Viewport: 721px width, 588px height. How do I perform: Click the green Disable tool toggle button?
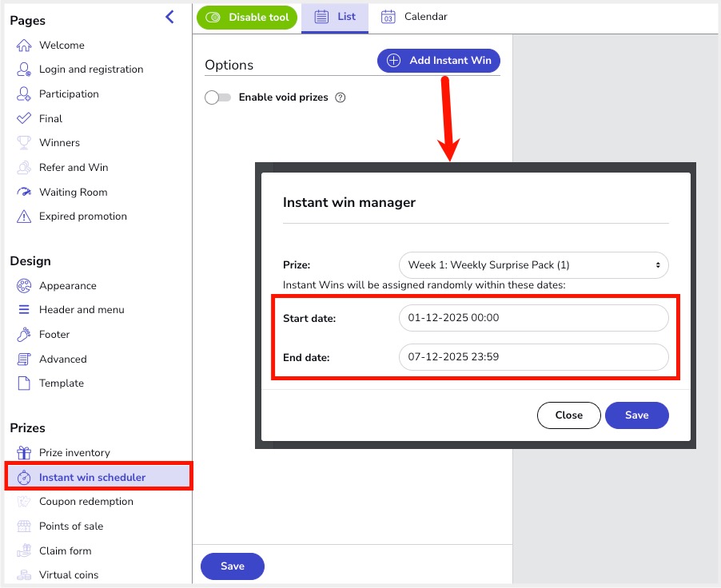click(247, 17)
